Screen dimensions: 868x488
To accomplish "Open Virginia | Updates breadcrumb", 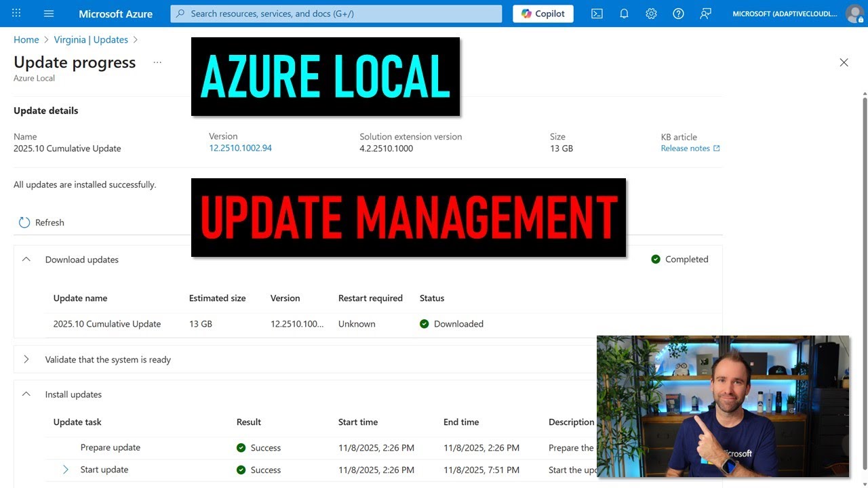I will (x=91, y=39).
